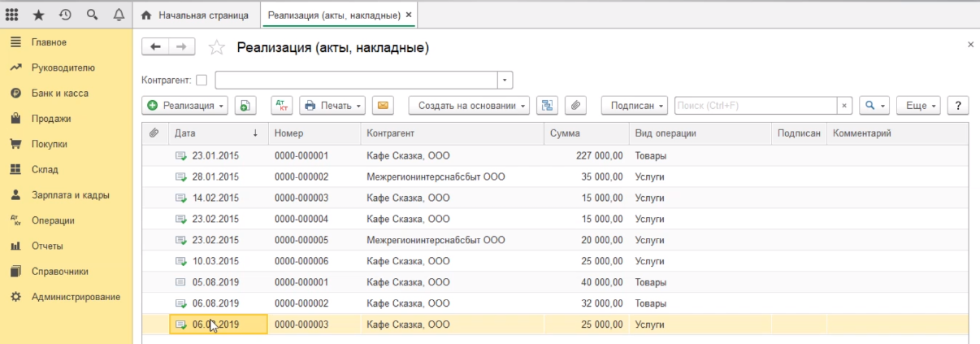Click the Дт/Кт postings icon

click(281, 106)
